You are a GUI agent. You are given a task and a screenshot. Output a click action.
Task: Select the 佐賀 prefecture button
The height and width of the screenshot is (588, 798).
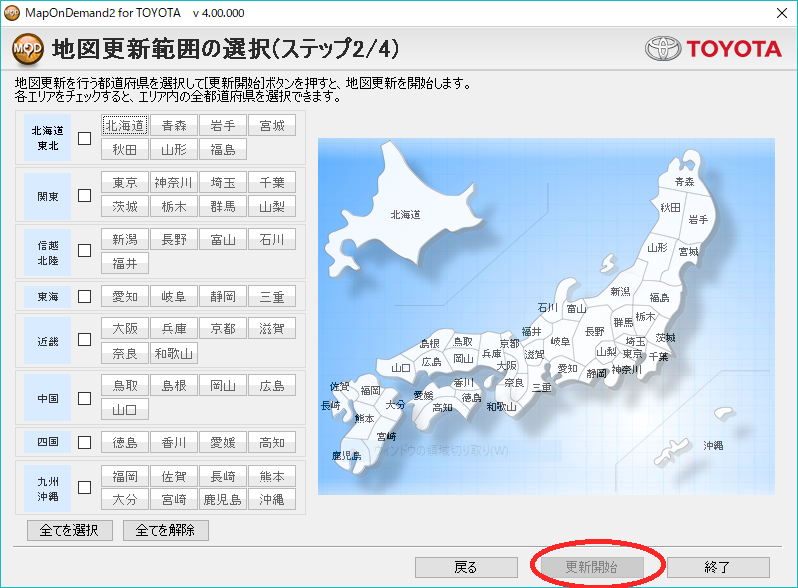point(174,476)
